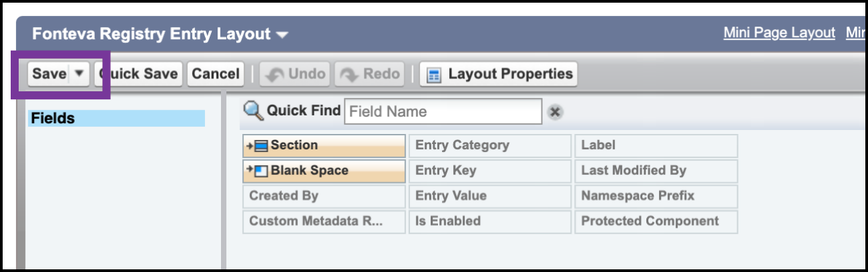This screenshot has width=868, height=272.
Task: Click the Blank Space element icon
Action: (258, 171)
